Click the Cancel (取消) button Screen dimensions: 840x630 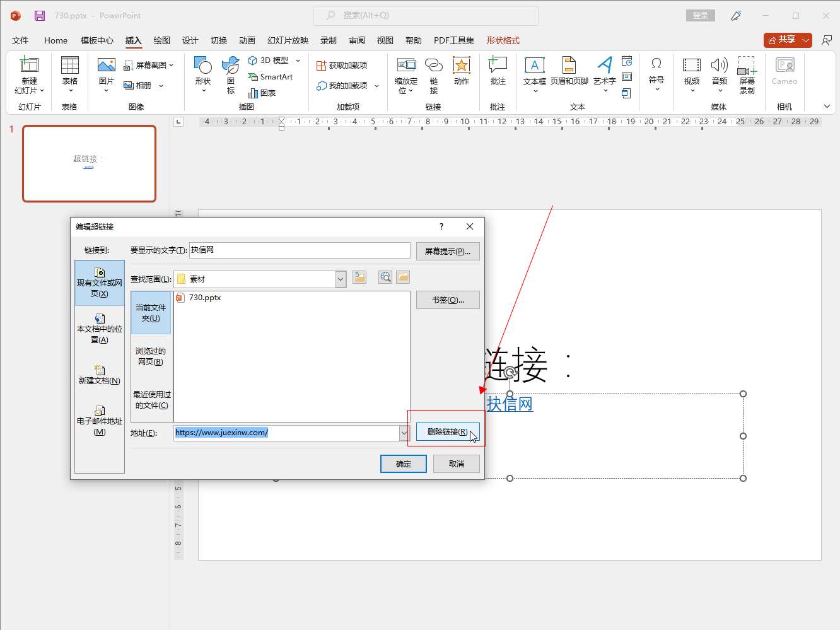[x=457, y=464]
